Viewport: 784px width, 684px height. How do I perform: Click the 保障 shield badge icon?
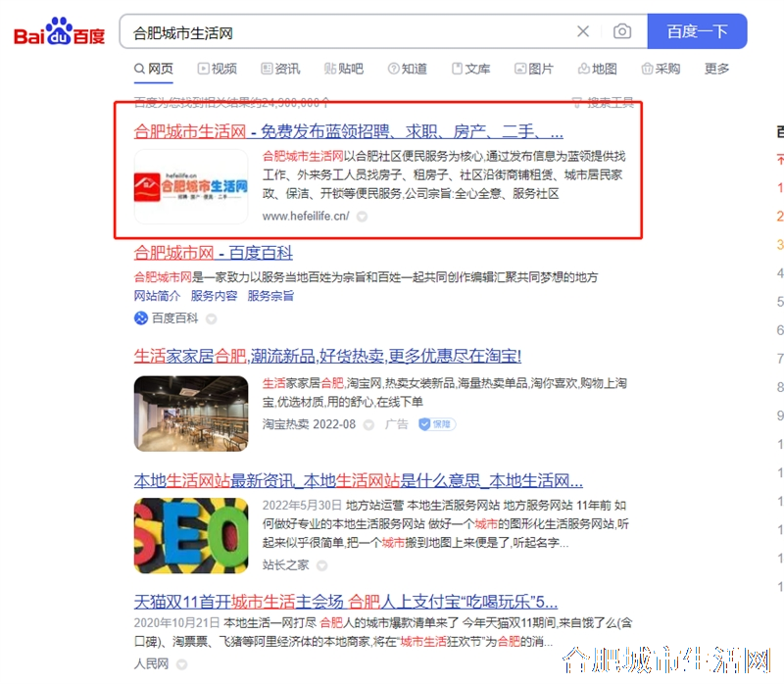[x=437, y=424]
